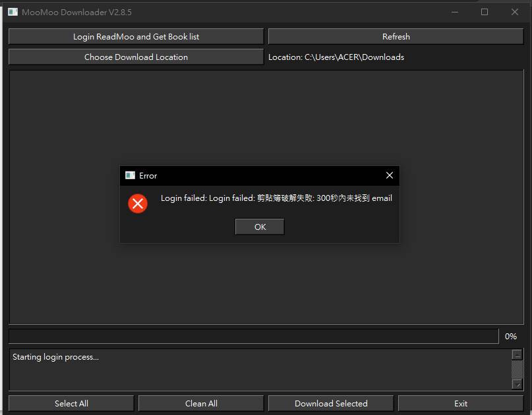Click the log scrollbar up arrow
This screenshot has height=415, width=532.
tap(517, 354)
